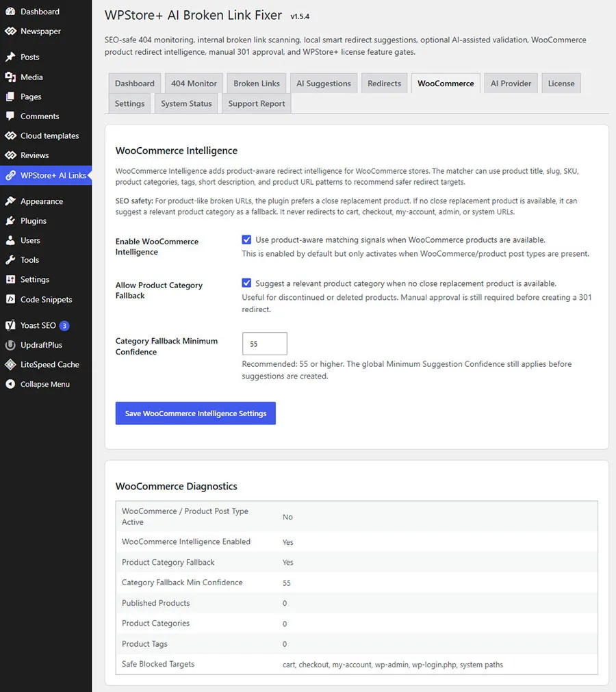Select the WooCommerce tab
This screenshot has width=616, height=692.
[446, 84]
